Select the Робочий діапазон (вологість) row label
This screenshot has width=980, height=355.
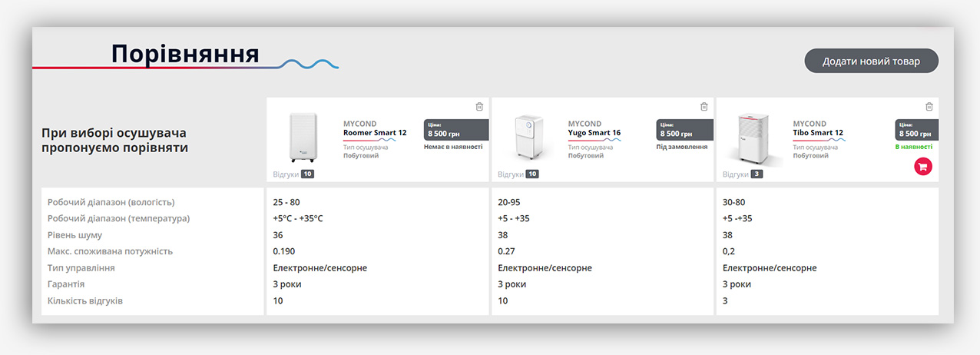[111, 202]
